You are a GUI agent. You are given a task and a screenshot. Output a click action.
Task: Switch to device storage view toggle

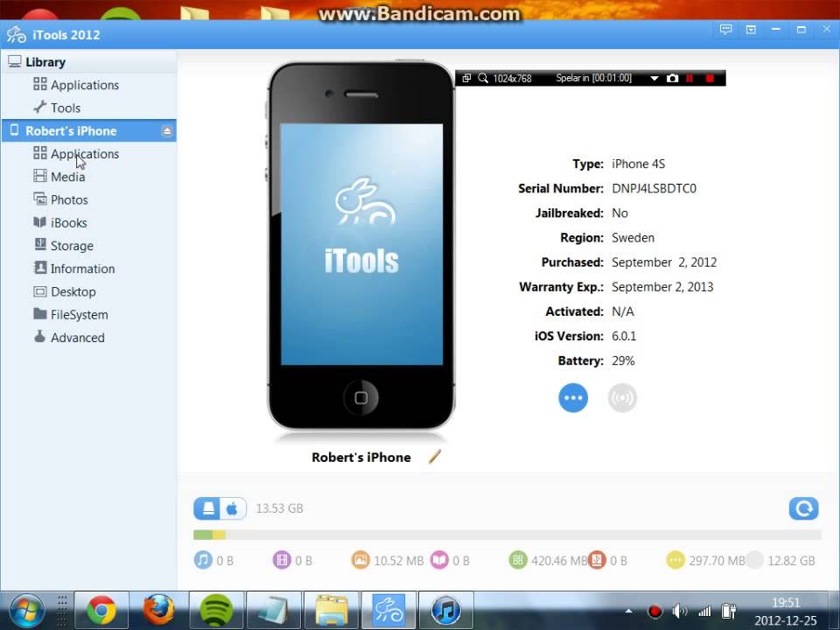[207, 508]
